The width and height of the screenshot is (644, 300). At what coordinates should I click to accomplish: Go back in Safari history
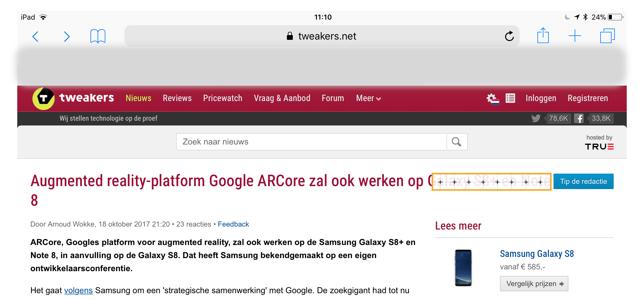tap(35, 37)
